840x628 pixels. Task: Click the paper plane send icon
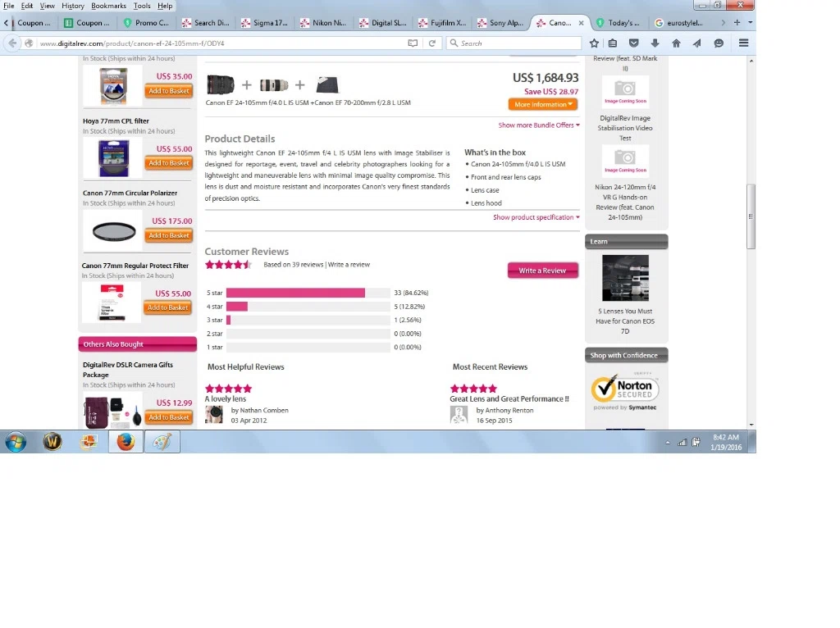[697, 43]
